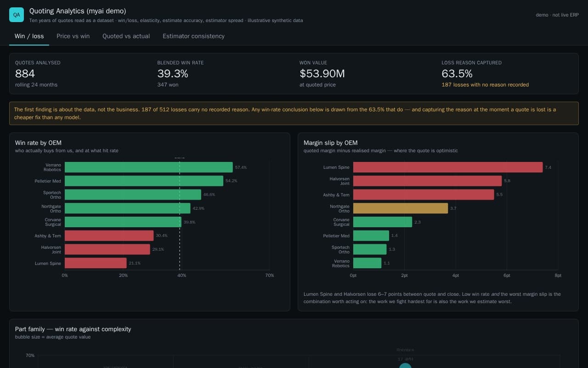588x368 pixels.
Task: Select the Won Value $53.90M figure
Action: 322,74
